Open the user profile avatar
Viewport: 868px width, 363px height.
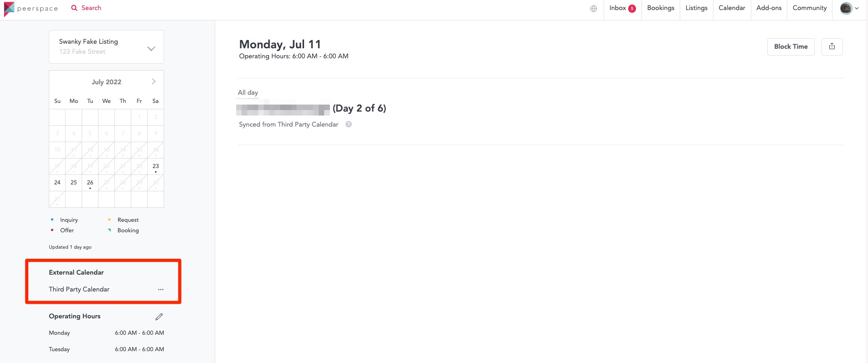(x=846, y=8)
